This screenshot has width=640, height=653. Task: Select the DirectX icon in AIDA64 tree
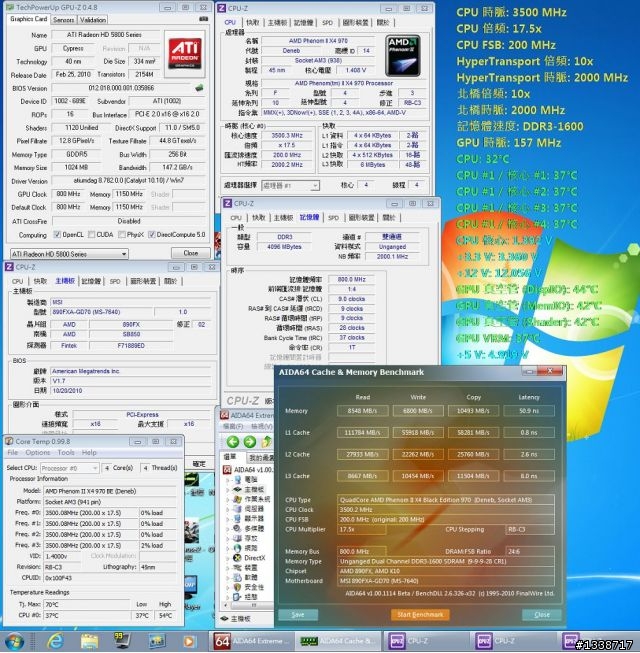[237, 558]
